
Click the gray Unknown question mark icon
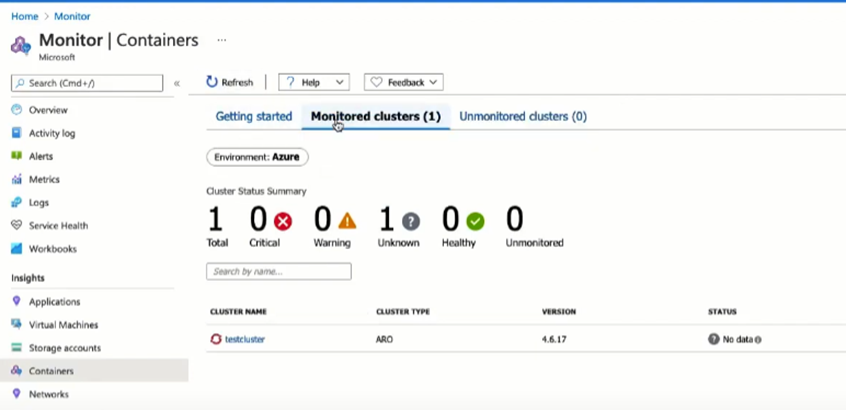click(x=411, y=221)
